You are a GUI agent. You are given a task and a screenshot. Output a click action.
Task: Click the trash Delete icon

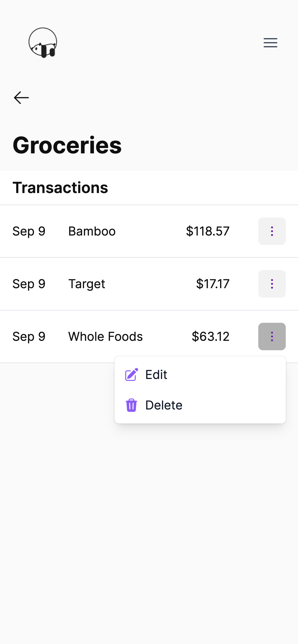pyautogui.click(x=131, y=405)
